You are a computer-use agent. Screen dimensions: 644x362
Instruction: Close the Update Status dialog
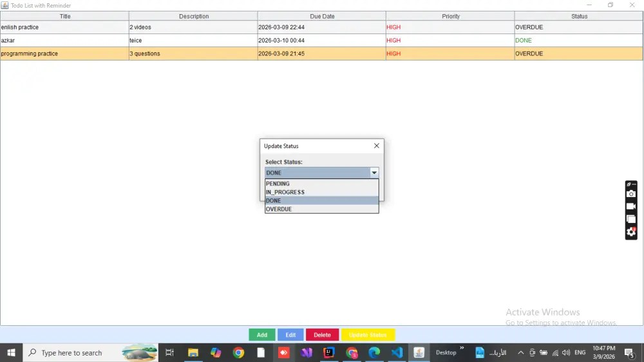click(376, 146)
